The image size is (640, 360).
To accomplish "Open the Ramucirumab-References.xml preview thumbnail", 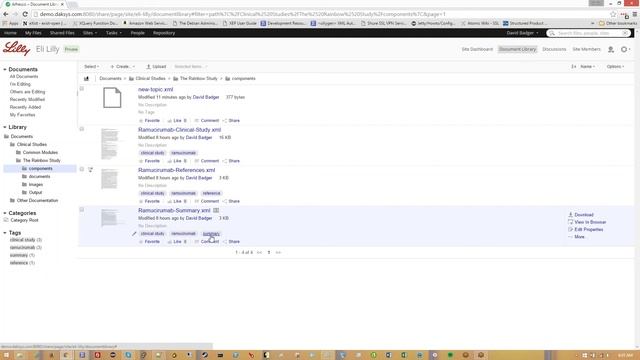I will [x=109, y=180].
